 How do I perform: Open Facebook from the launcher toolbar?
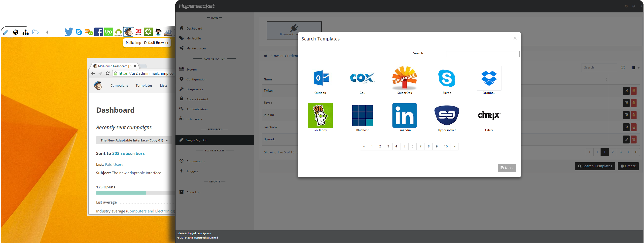pos(99,32)
